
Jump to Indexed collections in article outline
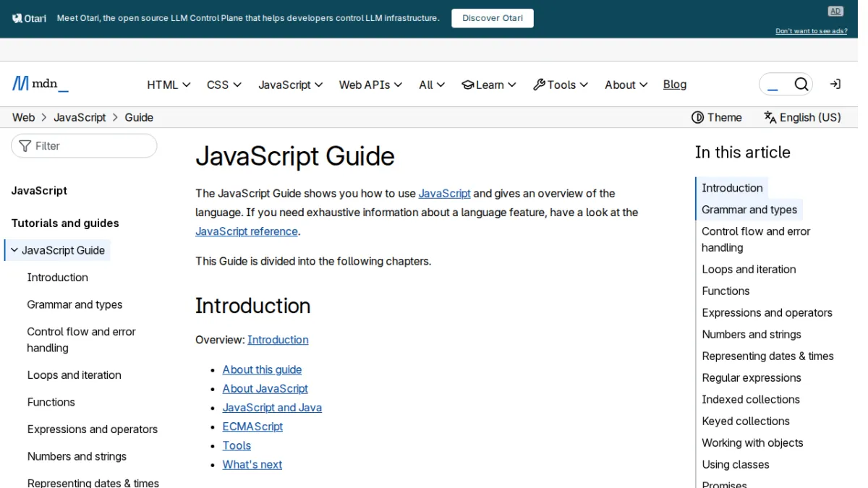pyautogui.click(x=751, y=399)
